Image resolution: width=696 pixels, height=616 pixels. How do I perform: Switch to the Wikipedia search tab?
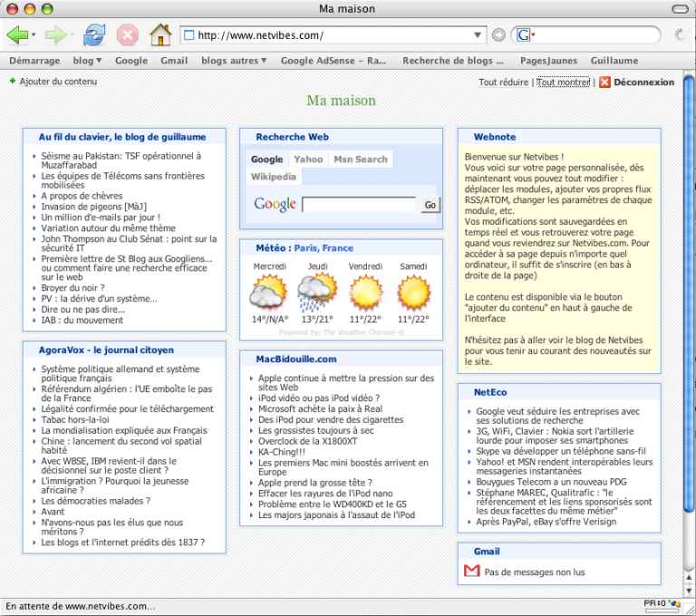(x=274, y=177)
